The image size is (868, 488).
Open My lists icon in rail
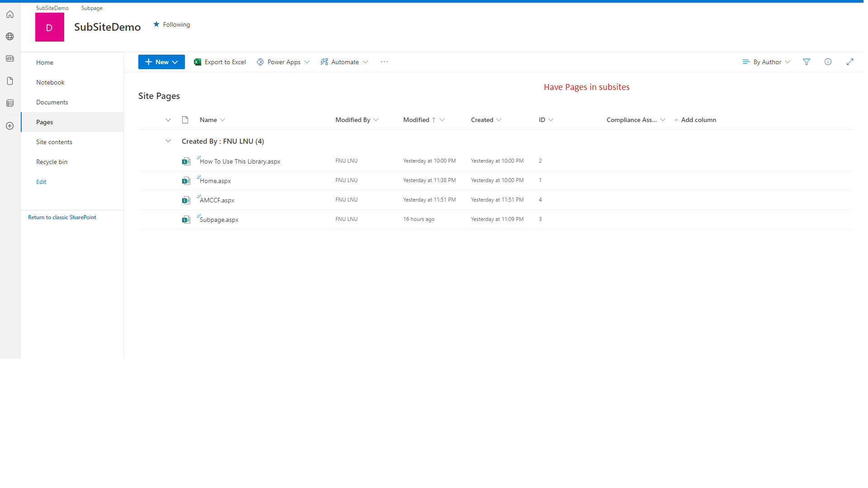pos(10,103)
